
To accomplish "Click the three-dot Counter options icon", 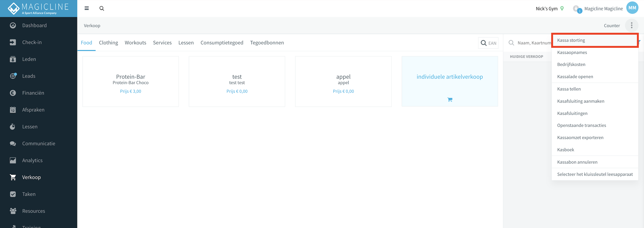I will point(631,25).
